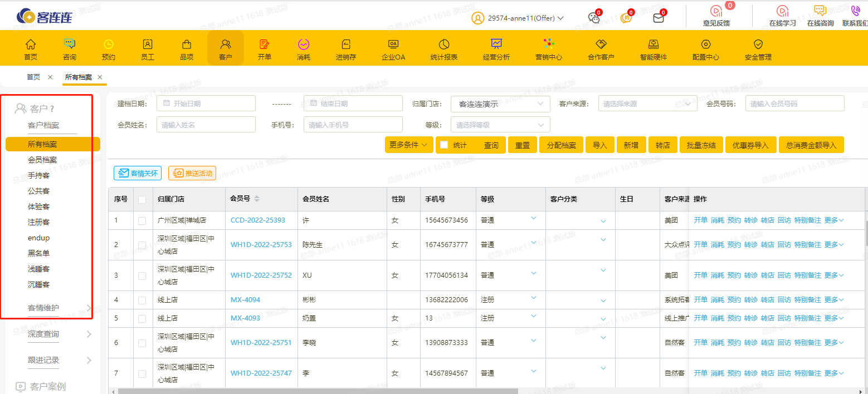Open the 归属门店 store dropdown
Image resolution: width=868 pixels, height=394 pixels.
(x=500, y=104)
